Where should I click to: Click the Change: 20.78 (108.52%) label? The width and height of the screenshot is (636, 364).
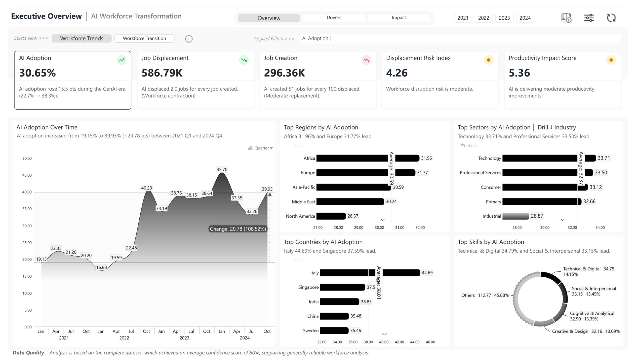pos(238,229)
